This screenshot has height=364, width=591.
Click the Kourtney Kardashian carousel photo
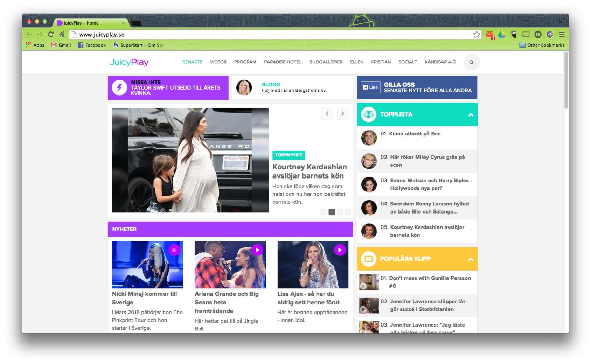pos(190,160)
